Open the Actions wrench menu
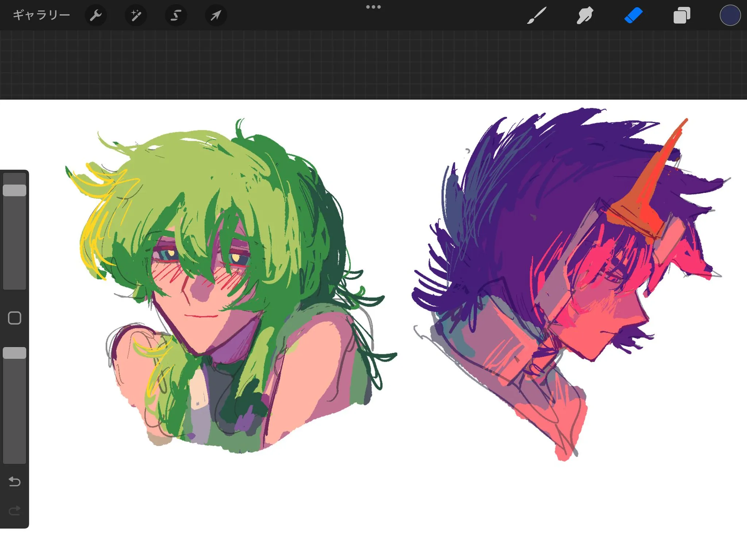 click(x=96, y=15)
